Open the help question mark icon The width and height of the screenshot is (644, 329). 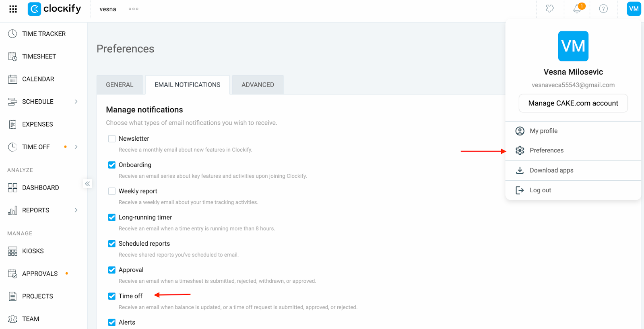(x=603, y=8)
